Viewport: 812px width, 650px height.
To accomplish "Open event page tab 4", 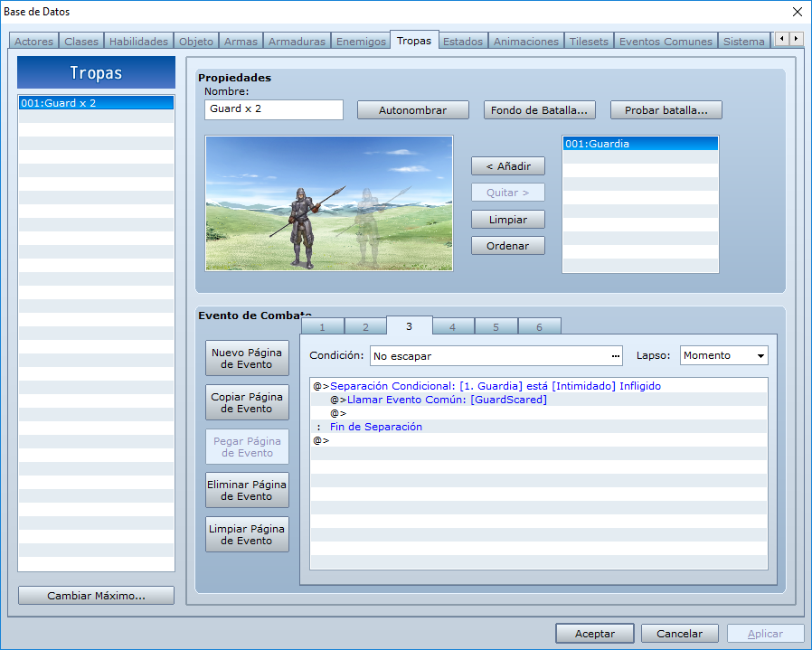I will [x=453, y=327].
